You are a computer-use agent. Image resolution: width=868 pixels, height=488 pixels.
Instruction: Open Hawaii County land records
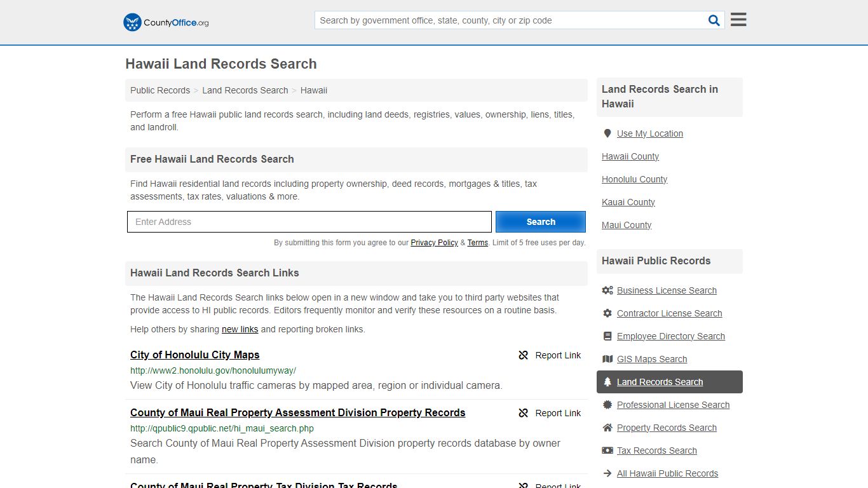pyautogui.click(x=630, y=156)
